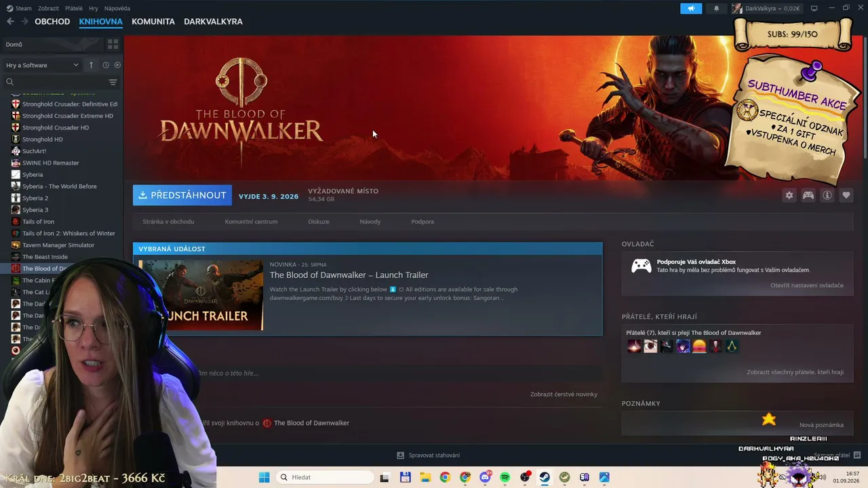Click Zobrazit čerstvé novinky
Screen dimensions: 868x488
tap(564, 394)
